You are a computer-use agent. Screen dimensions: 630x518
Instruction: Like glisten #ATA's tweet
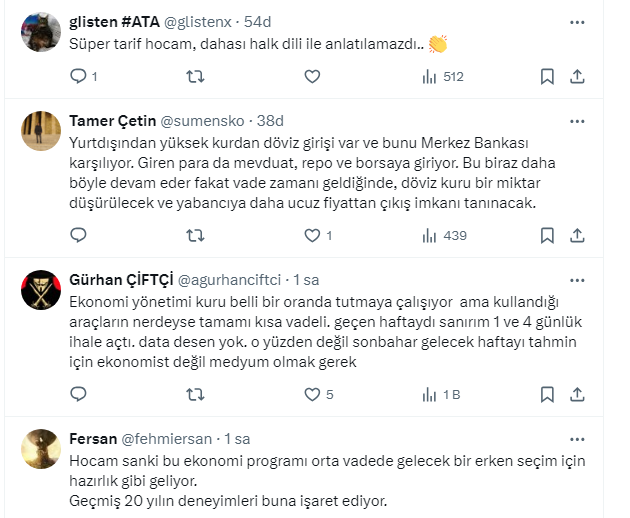tap(312, 76)
